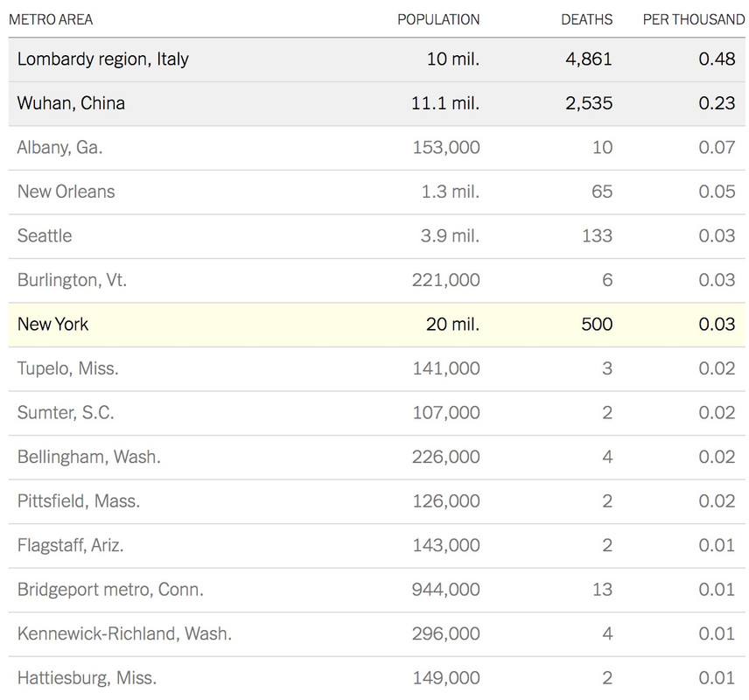Click the Albany, Ga. metro name
The image size is (749, 700).
point(60,148)
